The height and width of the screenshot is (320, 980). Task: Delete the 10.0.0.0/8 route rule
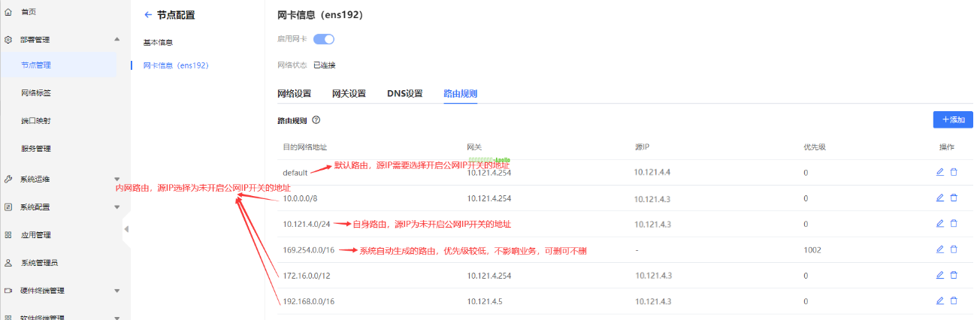[954, 198]
